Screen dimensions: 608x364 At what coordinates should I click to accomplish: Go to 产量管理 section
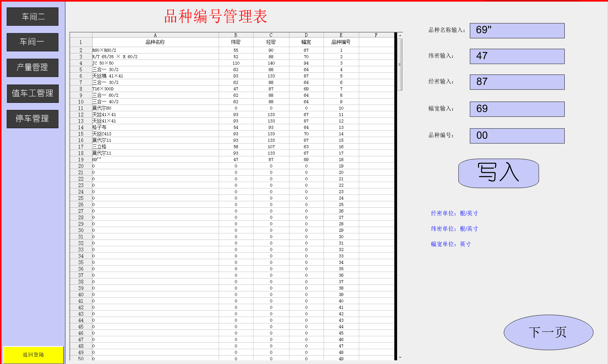(x=32, y=68)
